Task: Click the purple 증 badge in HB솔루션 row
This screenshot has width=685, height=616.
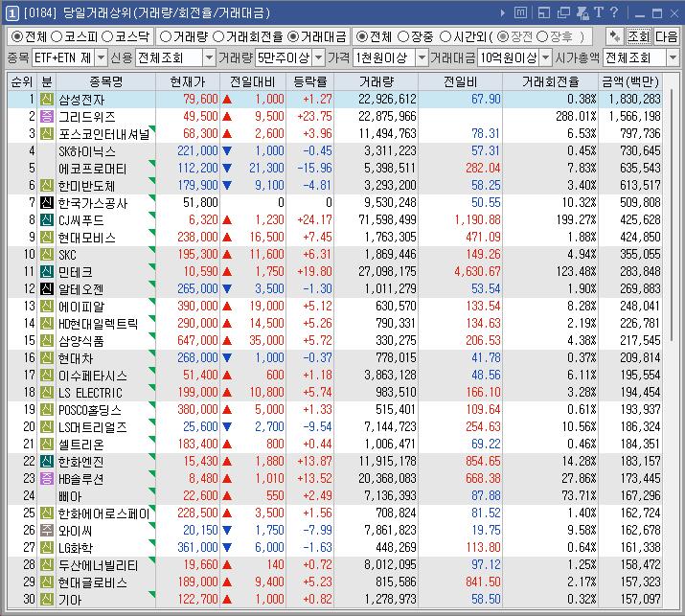Action: pyautogui.click(x=47, y=478)
